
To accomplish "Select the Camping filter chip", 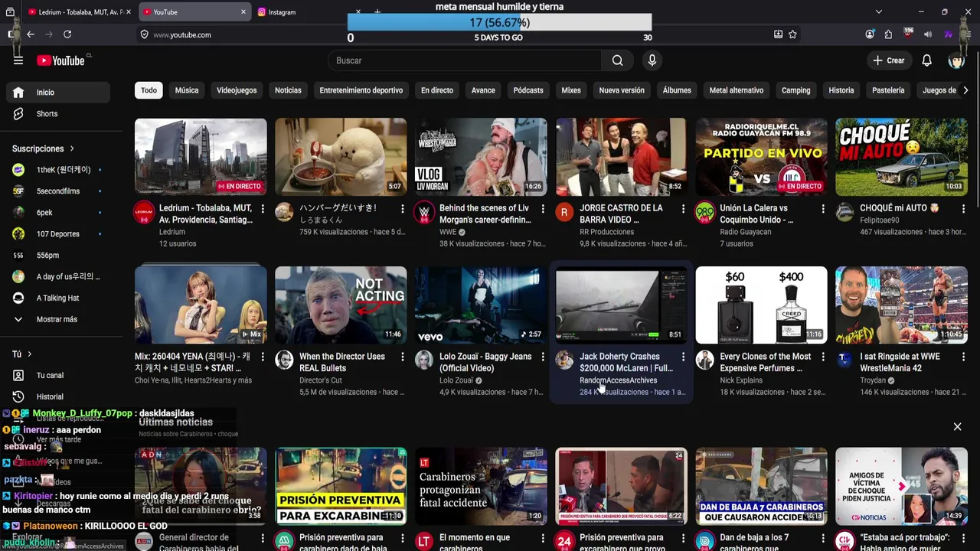I will pos(796,90).
